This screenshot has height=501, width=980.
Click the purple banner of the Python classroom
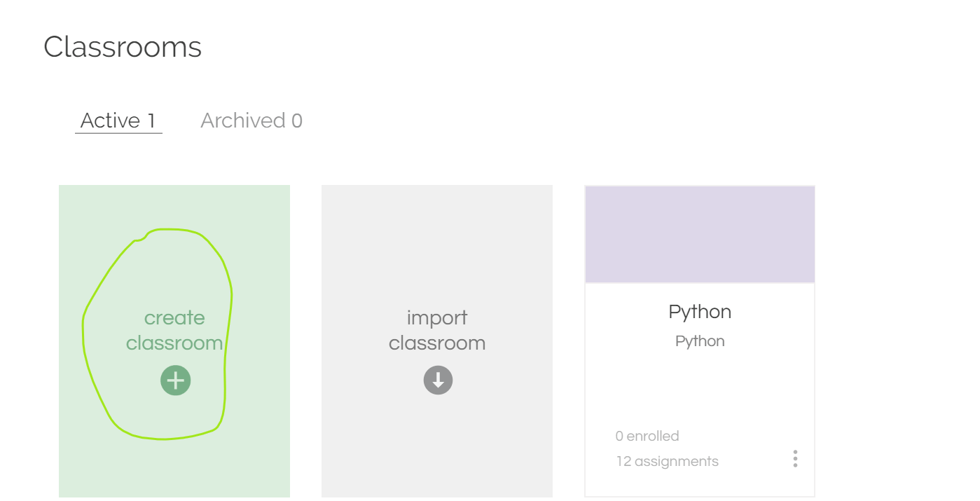pyautogui.click(x=700, y=234)
